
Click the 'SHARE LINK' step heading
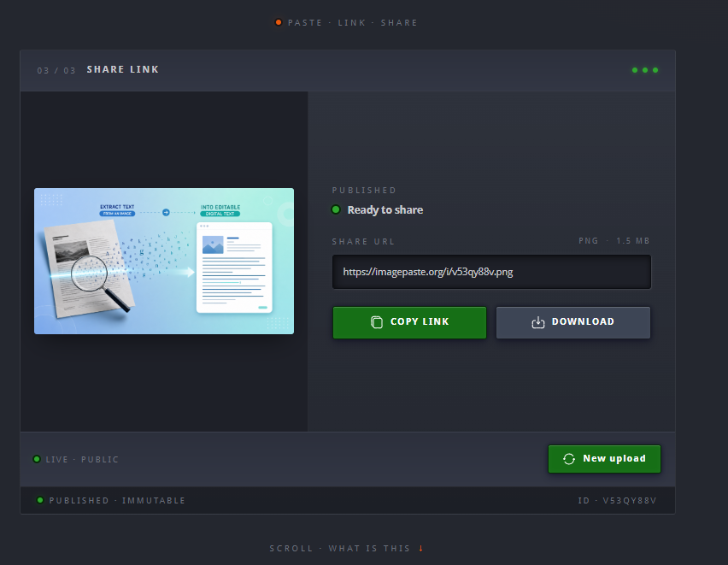click(x=122, y=69)
